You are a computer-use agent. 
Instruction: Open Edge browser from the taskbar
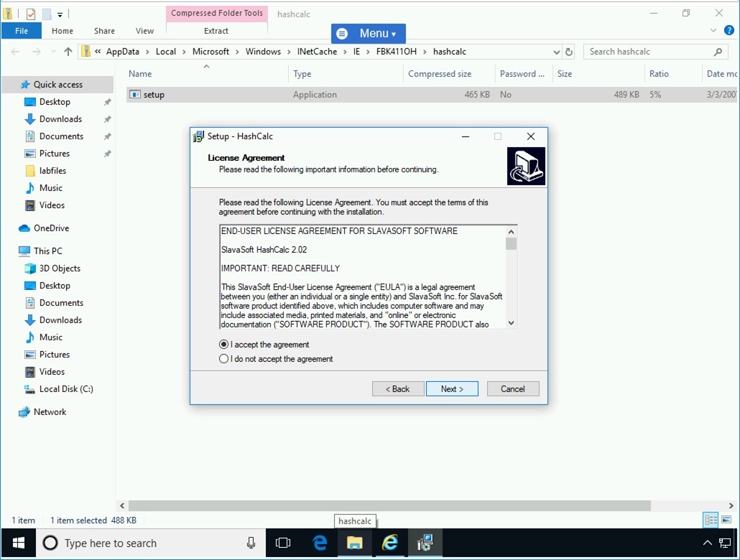tap(320, 543)
